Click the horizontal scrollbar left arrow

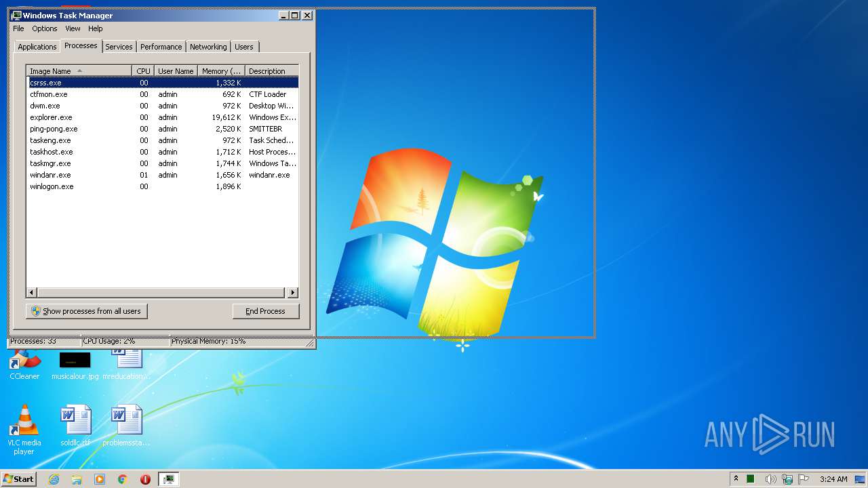(x=32, y=293)
